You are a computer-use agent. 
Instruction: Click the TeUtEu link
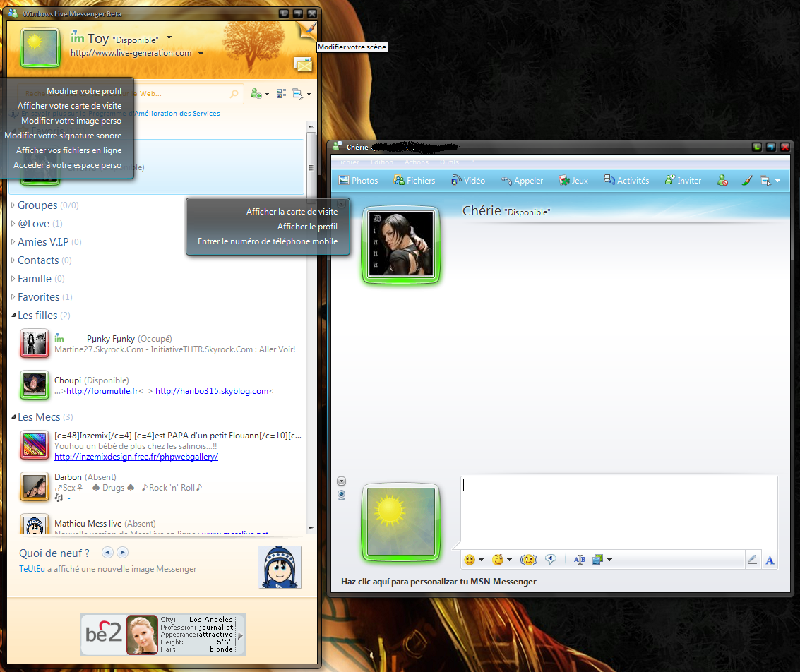[32, 569]
